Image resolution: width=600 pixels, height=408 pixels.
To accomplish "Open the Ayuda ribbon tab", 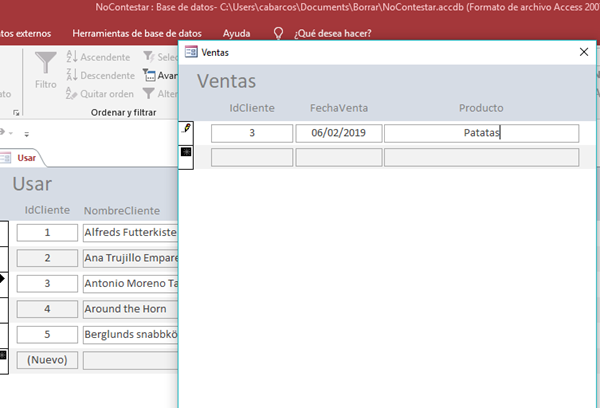I will [236, 33].
